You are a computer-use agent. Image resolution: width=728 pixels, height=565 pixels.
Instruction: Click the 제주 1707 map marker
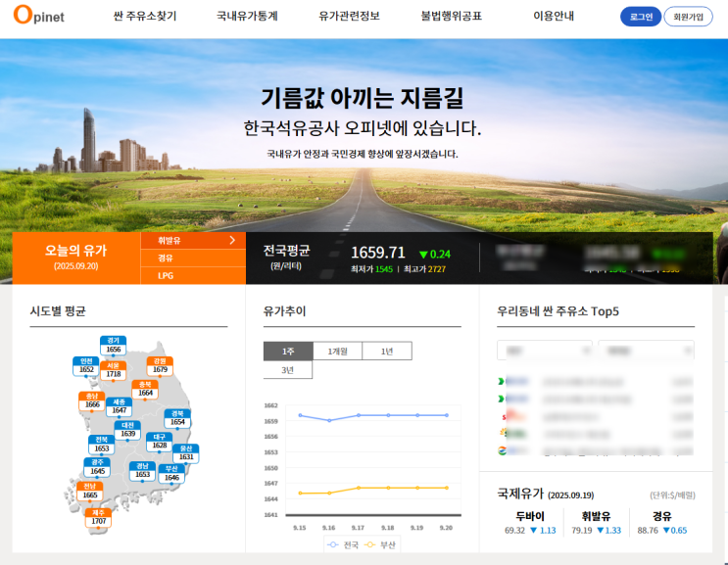pos(98,517)
